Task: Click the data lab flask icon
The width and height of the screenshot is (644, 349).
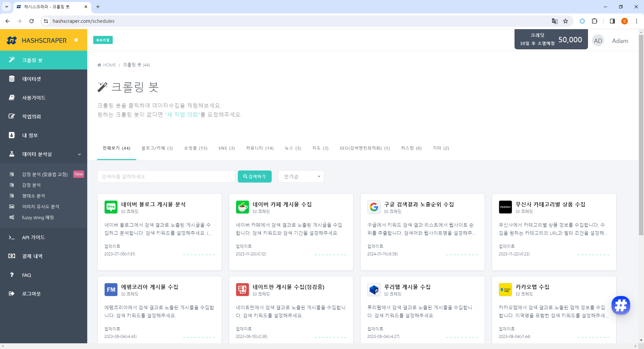Action: 12,154
